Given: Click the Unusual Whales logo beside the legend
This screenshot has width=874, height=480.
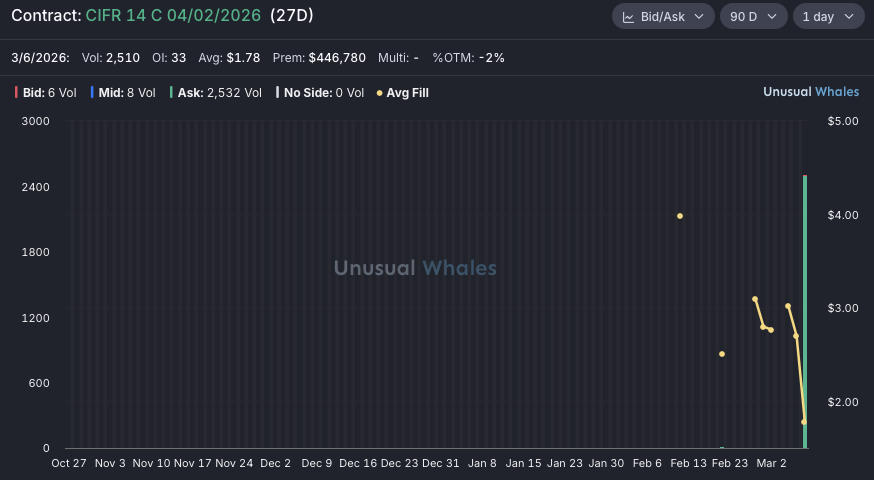Looking at the screenshot, I should (811, 92).
